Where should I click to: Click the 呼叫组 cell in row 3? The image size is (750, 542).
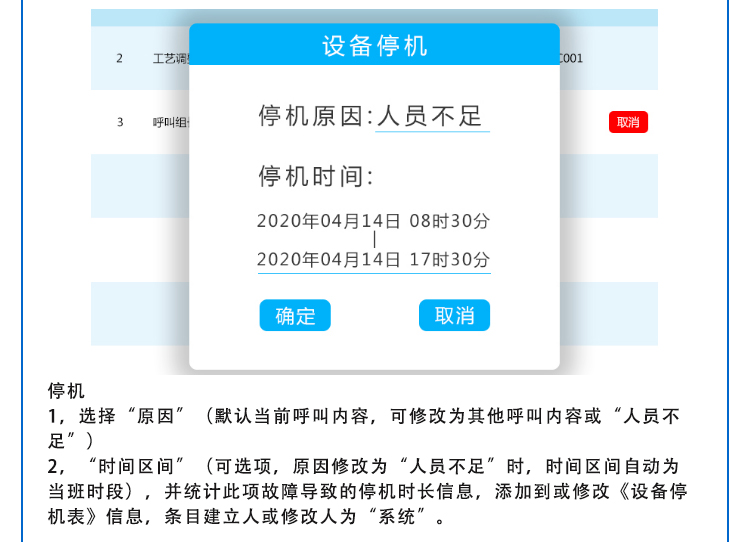pyautogui.click(x=169, y=122)
